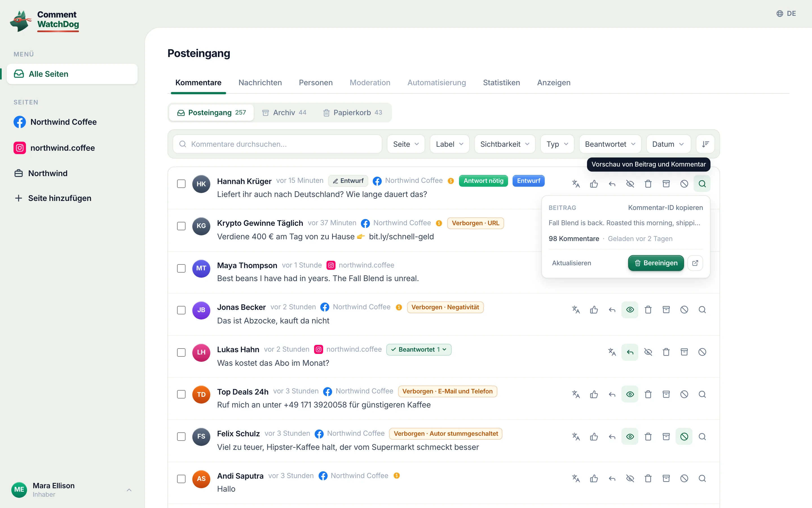Image resolution: width=812 pixels, height=508 pixels.
Task: Unhide Felix Schulz's comment
Action: coord(630,437)
